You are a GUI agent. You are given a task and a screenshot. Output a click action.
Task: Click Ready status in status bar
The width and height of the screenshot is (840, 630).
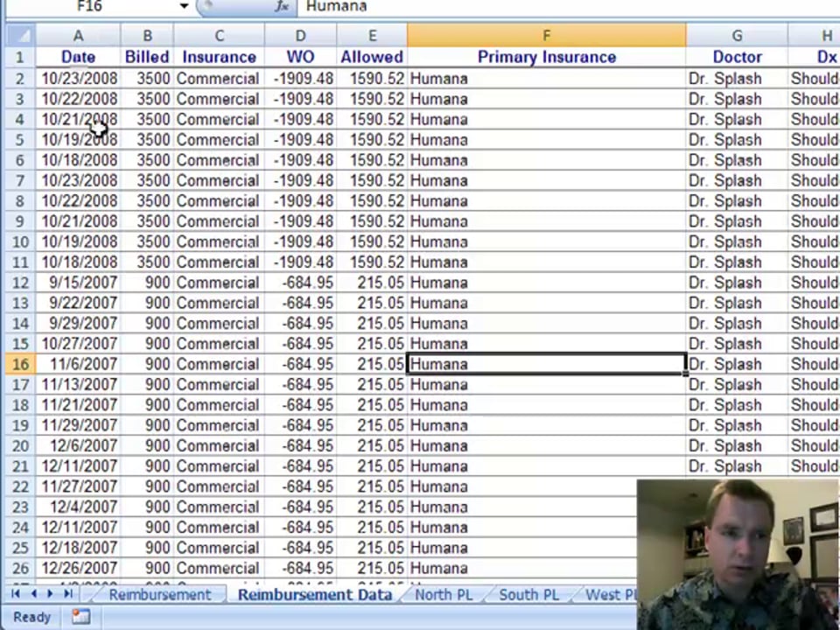tap(31, 617)
